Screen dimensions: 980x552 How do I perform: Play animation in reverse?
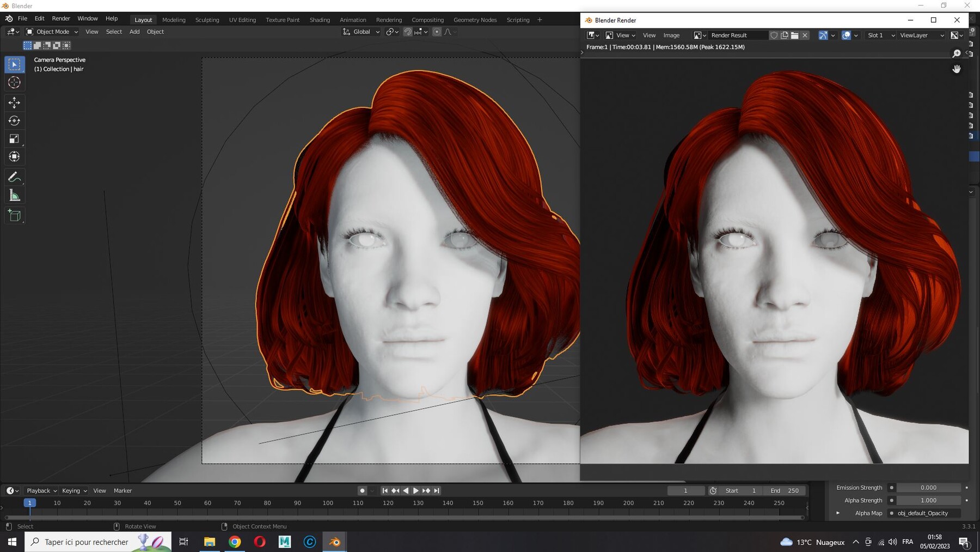pyautogui.click(x=406, y=490)
